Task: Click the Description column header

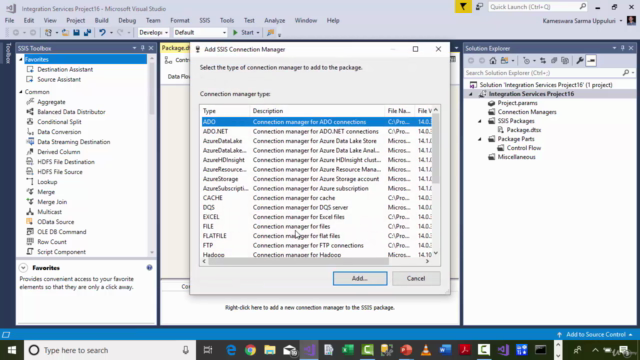Action: (317, 111)
